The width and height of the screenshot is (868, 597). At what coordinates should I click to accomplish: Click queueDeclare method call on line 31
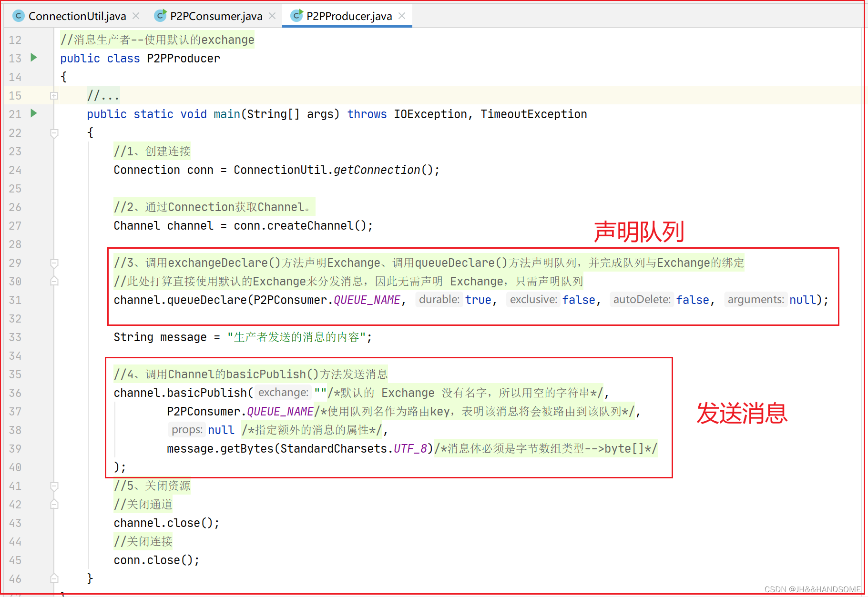click(x=207, y=300)
